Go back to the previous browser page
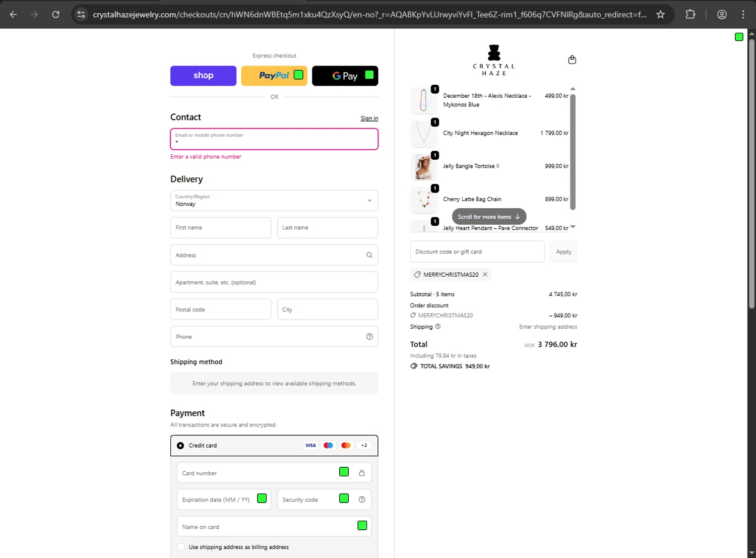 (x=14, y=15)
